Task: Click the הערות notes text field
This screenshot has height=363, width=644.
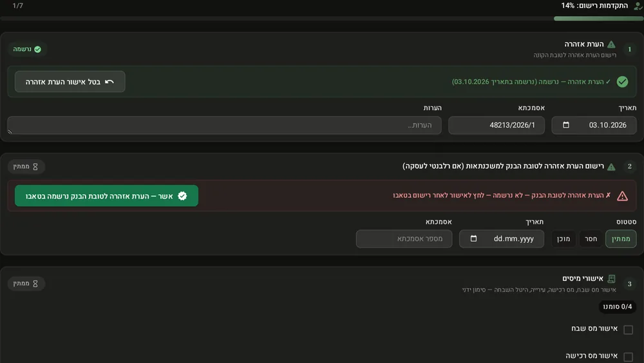Action: coord(225,125)
